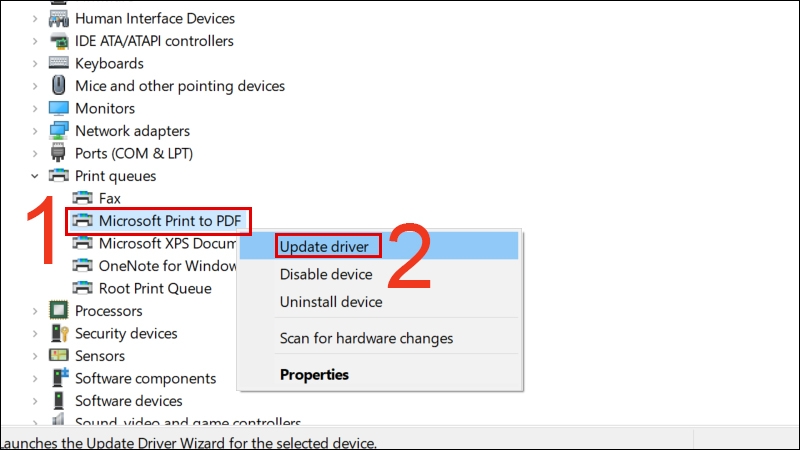Expand the Ports (COM & LPT) node
This screenshot has height=450, width=800.
[36, 154]
